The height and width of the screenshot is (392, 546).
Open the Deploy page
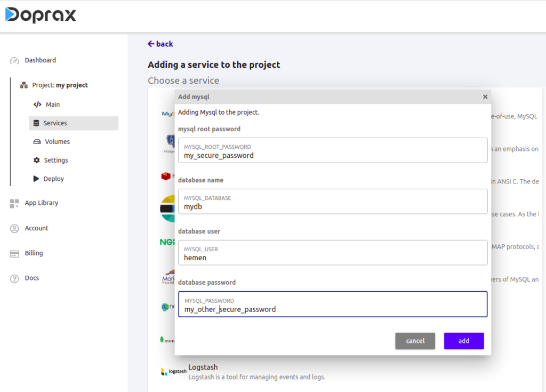[53, 179]
